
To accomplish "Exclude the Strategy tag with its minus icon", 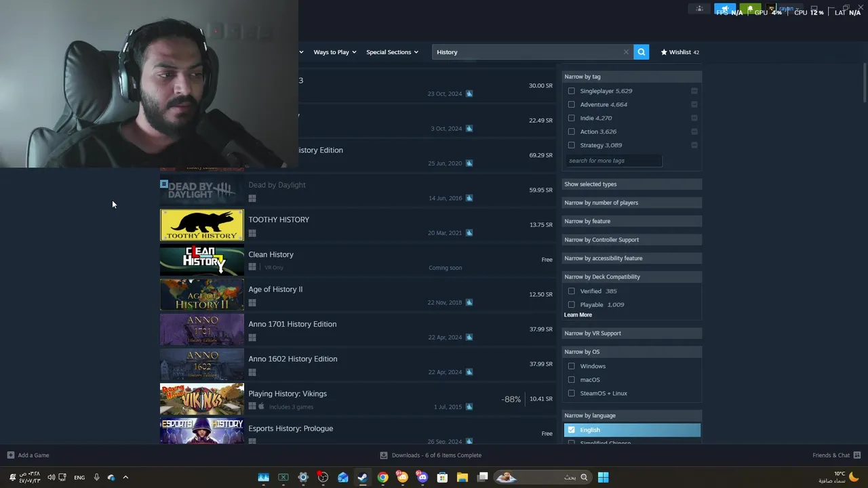I will pos(694,145).
